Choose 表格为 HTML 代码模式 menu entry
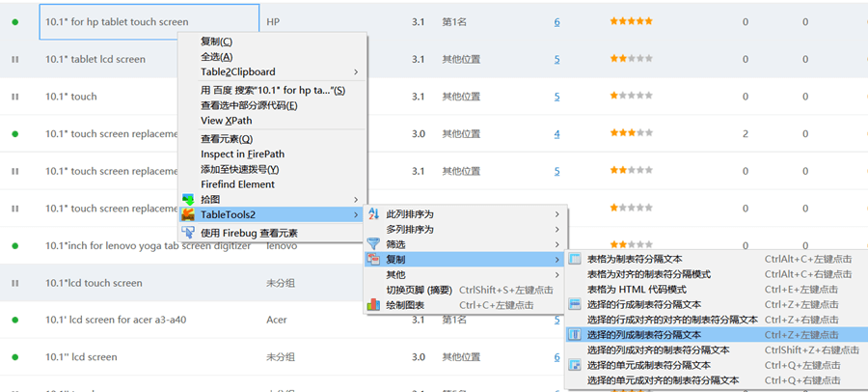Viewport: 868px width, 392px height. click(637, 290)
